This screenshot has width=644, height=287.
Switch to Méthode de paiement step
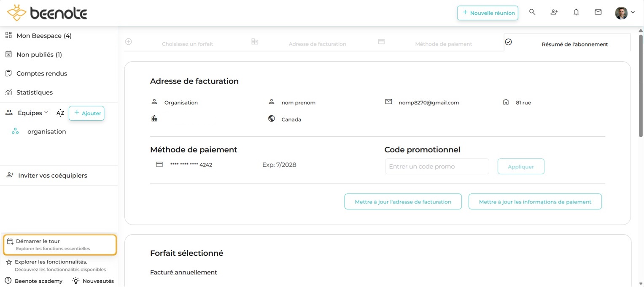[x=443, y=44]
